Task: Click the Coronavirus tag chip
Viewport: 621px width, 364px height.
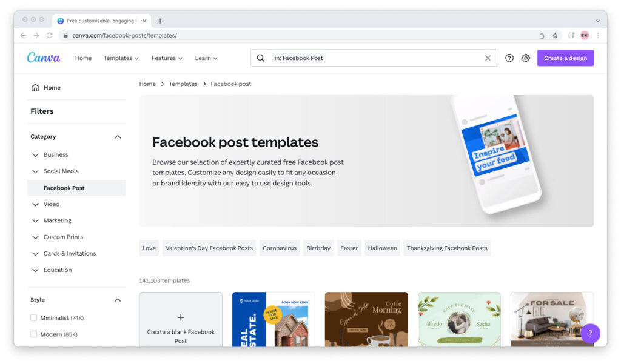Action: point(280,248)
